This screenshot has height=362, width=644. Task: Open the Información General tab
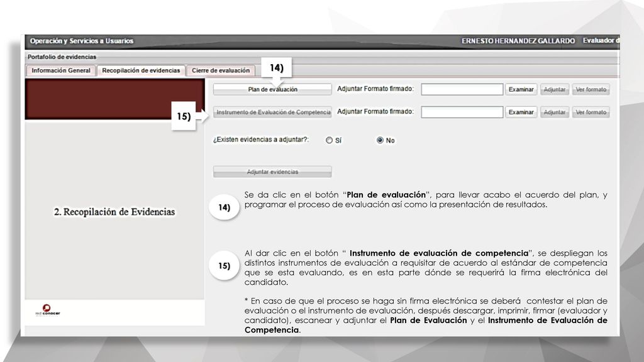(x=61, y=70)
